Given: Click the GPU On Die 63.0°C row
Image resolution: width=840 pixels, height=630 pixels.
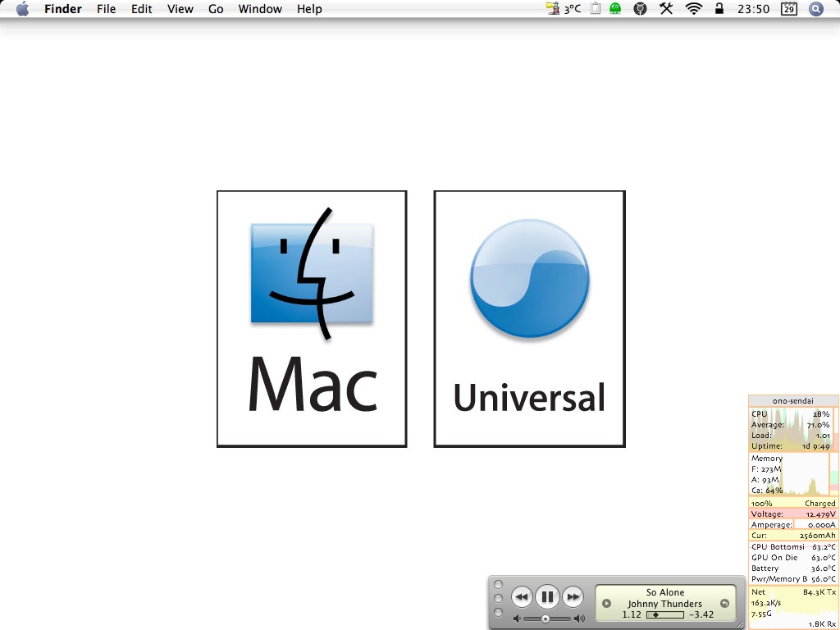Looking at the screenshot, I should coord(793,558).
